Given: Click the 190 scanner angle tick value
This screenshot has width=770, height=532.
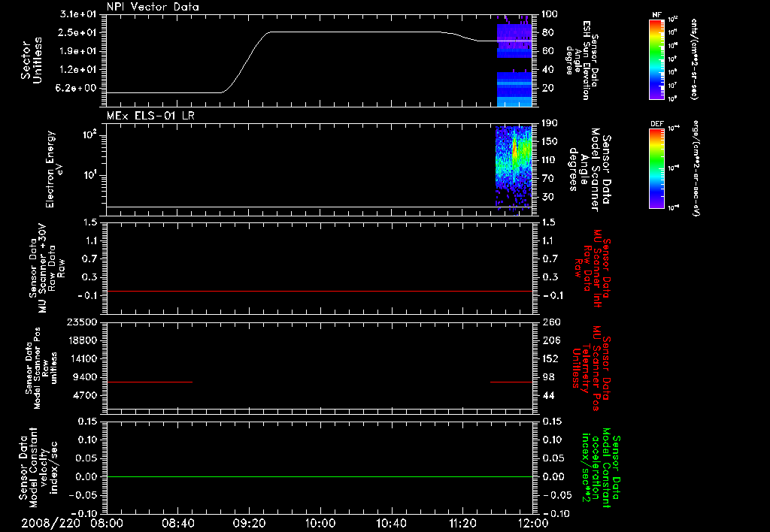Looking at the screenshot, I should [x=550, y=123].
